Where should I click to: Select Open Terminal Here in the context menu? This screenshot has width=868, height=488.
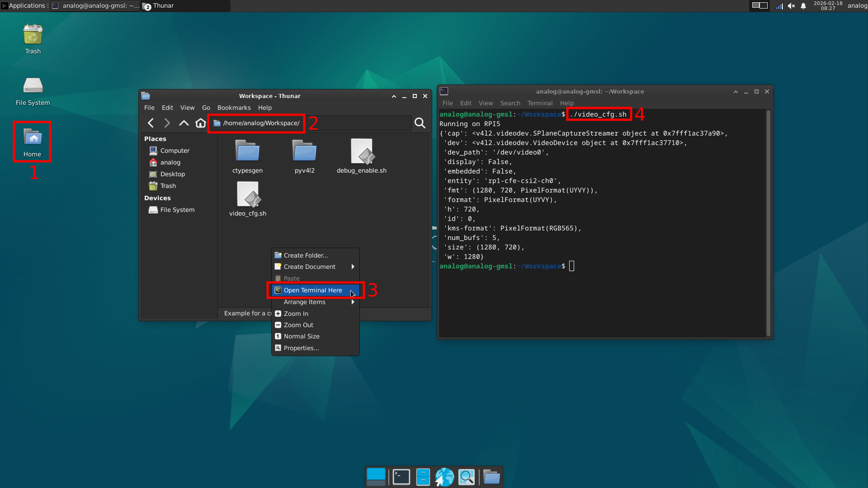[313, 290]
